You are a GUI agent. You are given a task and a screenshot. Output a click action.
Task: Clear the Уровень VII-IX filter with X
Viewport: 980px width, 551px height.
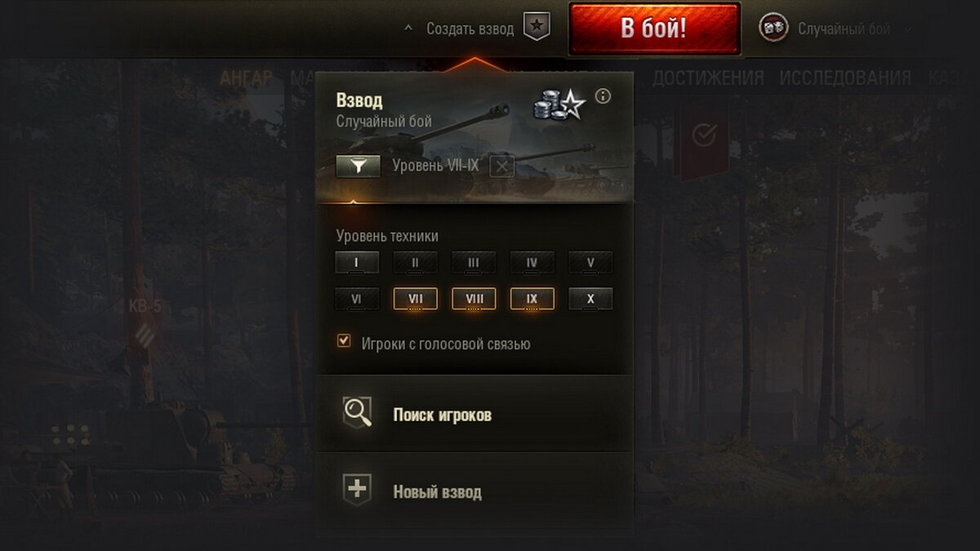pos(501,167)
